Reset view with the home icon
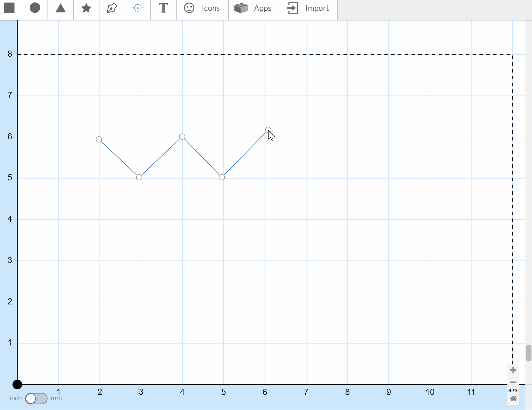The height and width of the screenshot is (410, 532). click(513, 399)
